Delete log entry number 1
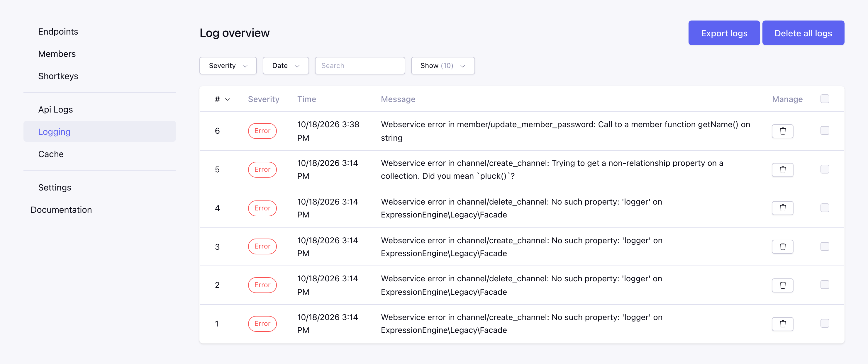This screenshot has height=364, width=868. pyautogui.click(x=782, y=324)
